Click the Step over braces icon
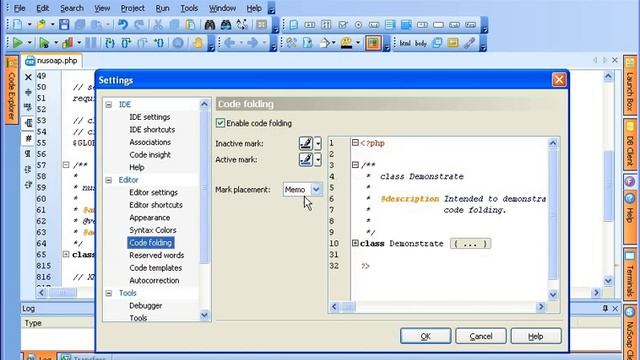640x360 pixels. point(126,42)
